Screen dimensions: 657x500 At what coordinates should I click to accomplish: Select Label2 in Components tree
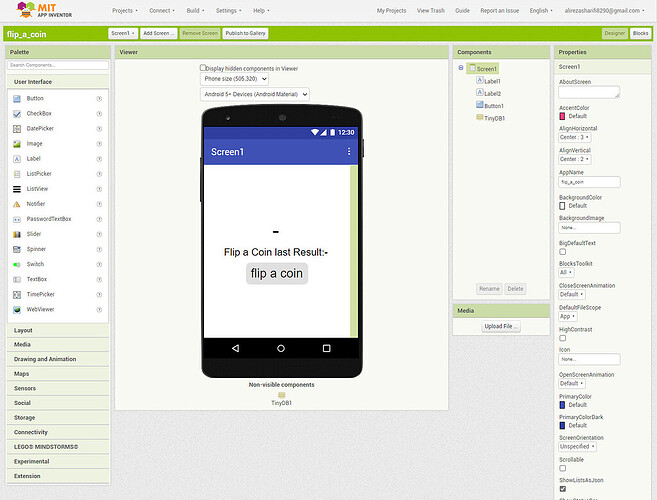(489, 93)
